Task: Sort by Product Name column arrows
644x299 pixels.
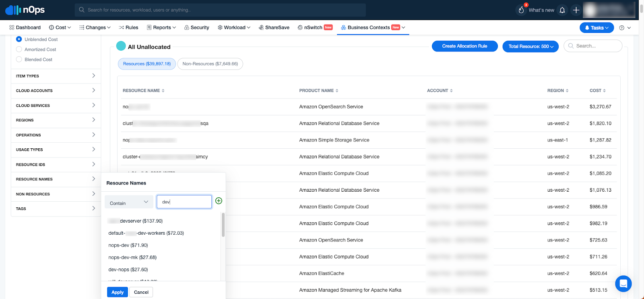Action: point(337,91)
